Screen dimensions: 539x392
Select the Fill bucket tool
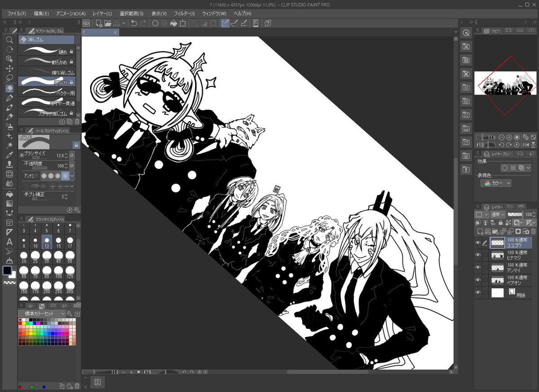click(x=9, y=194)
